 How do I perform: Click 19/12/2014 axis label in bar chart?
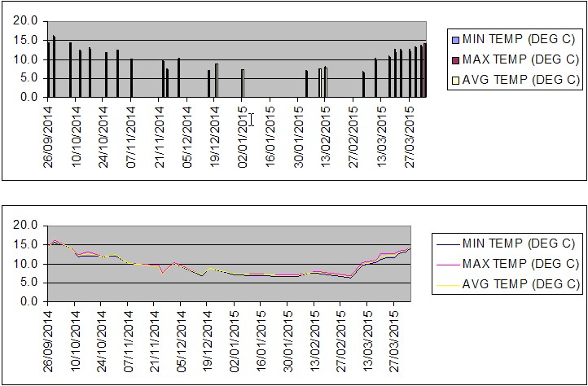click(215, 137)
